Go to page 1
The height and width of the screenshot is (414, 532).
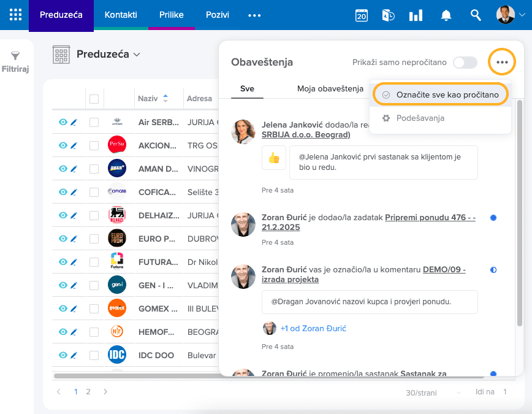76,391
